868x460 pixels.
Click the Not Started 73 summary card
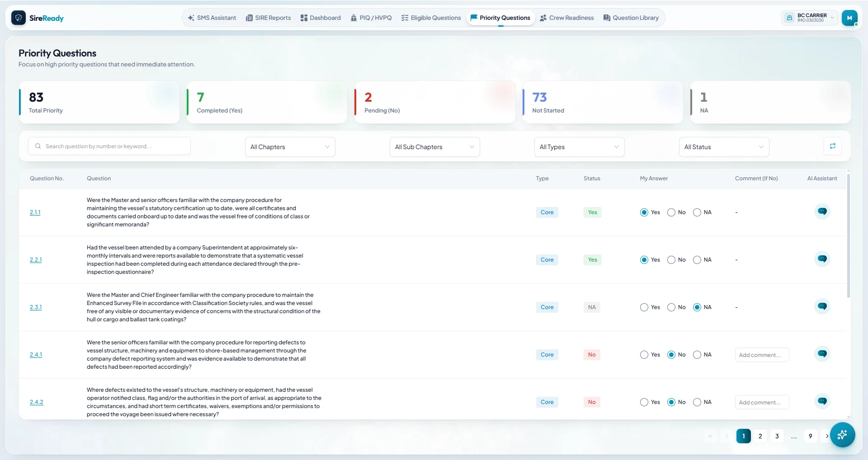click(x=602, y=103)
